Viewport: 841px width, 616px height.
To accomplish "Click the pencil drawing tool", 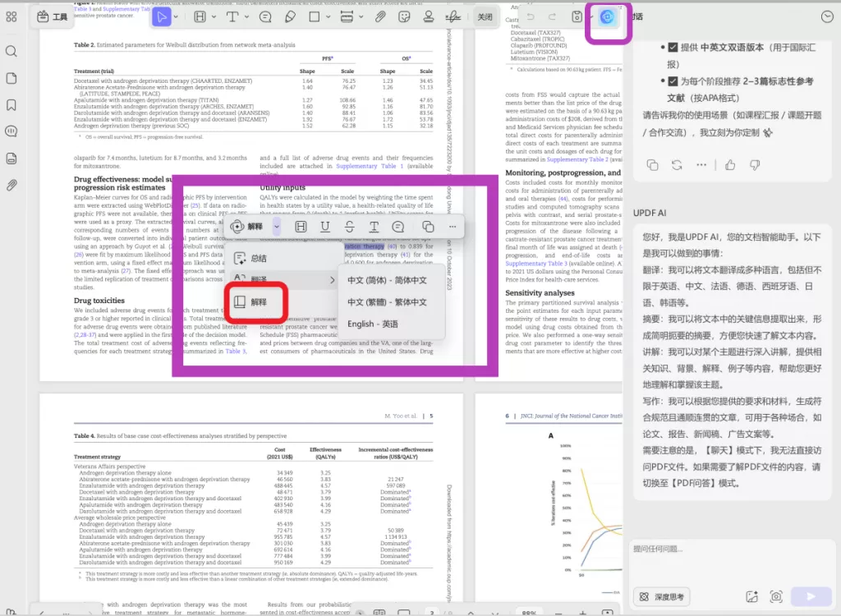I will click(x=290, y=16).
